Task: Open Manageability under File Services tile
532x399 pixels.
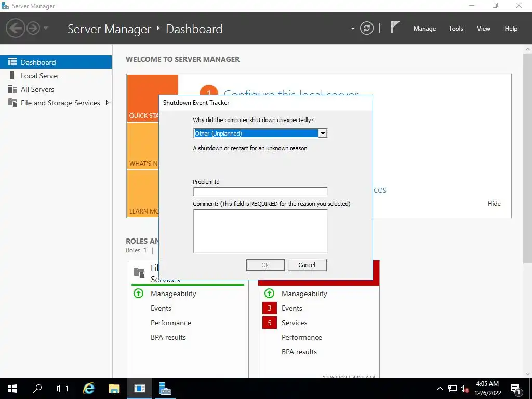Action: [174, 294]
